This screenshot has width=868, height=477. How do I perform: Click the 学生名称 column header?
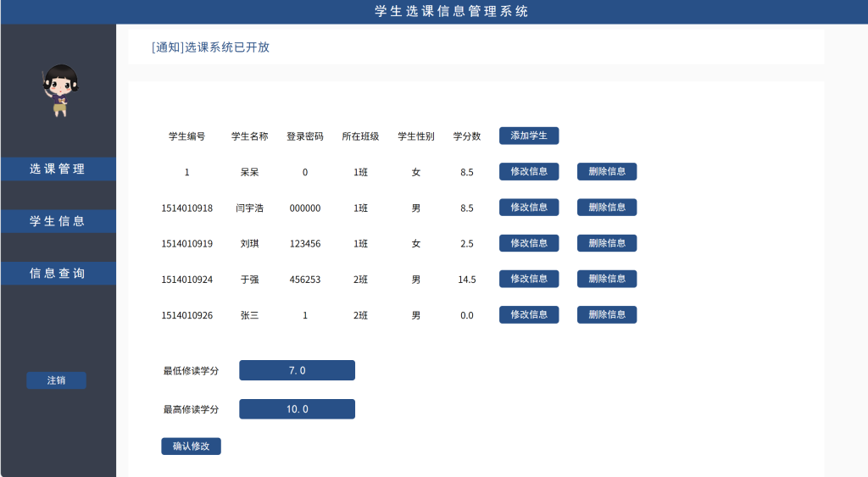pos(250,136)
